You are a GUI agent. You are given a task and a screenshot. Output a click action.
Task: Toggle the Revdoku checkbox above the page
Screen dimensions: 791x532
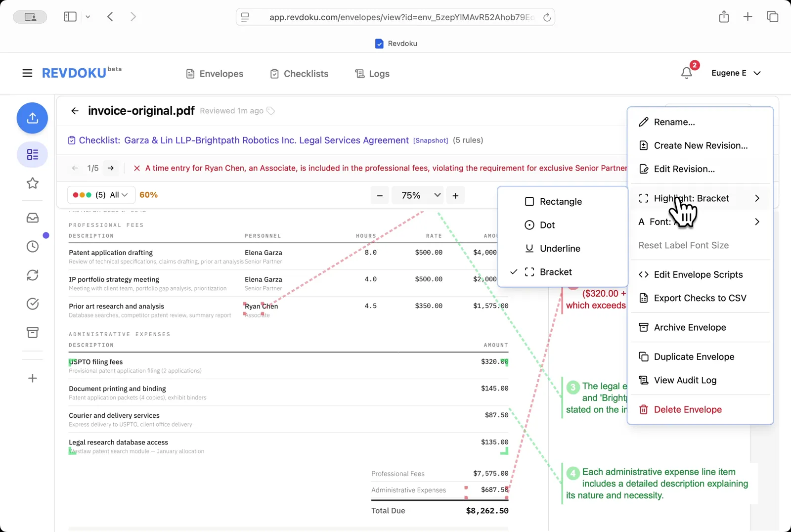pos(379,44)
